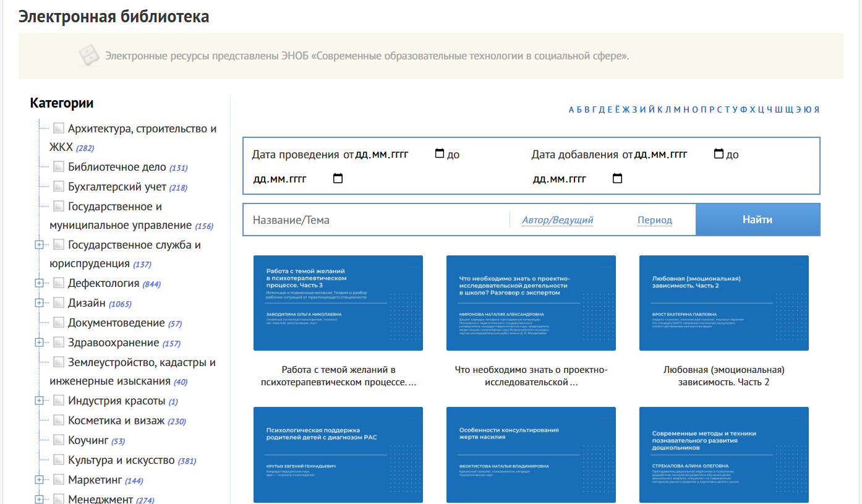Filter by letter Ф in alphabet index
862x504 pixels.
(743, 109)
